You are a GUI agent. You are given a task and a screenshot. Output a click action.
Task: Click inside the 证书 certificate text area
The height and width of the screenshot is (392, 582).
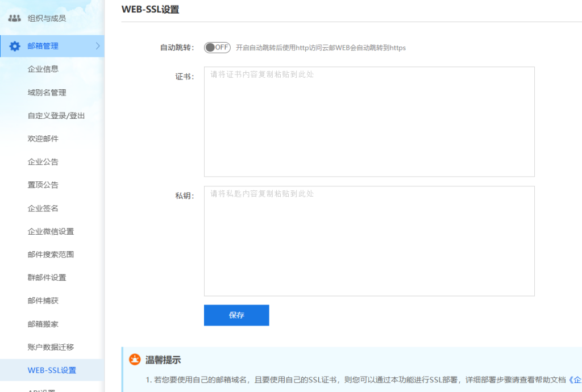pyautogui.click(x=369, y=121)
